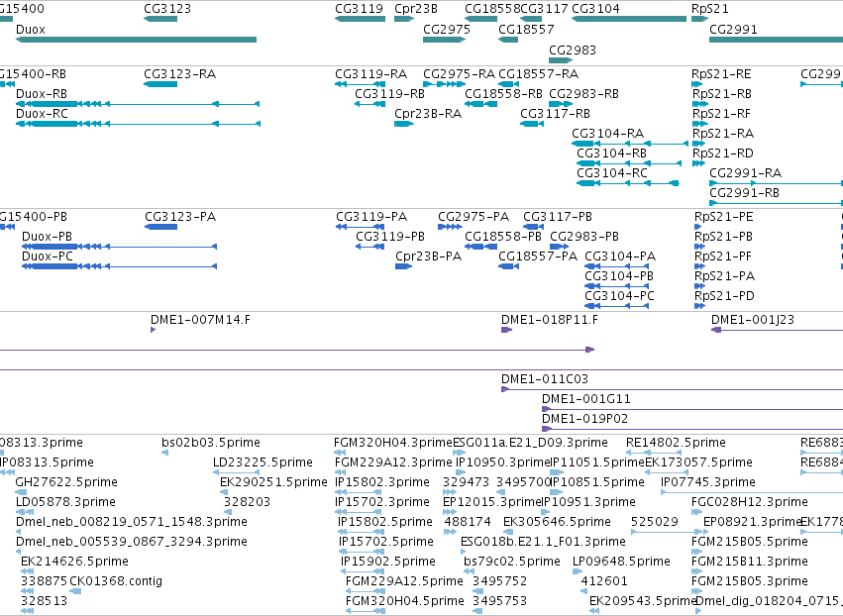This screenshot has width=843, height=616.
Task: Click the CG18557-PA protein label
Action: (538, 257)
